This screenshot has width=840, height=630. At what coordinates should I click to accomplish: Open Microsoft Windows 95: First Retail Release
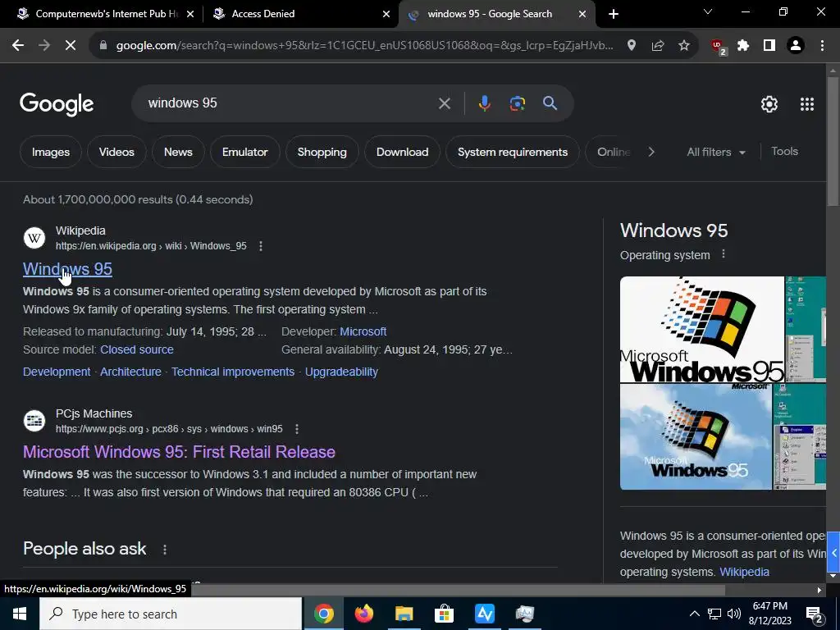click(x=179, y=452)
